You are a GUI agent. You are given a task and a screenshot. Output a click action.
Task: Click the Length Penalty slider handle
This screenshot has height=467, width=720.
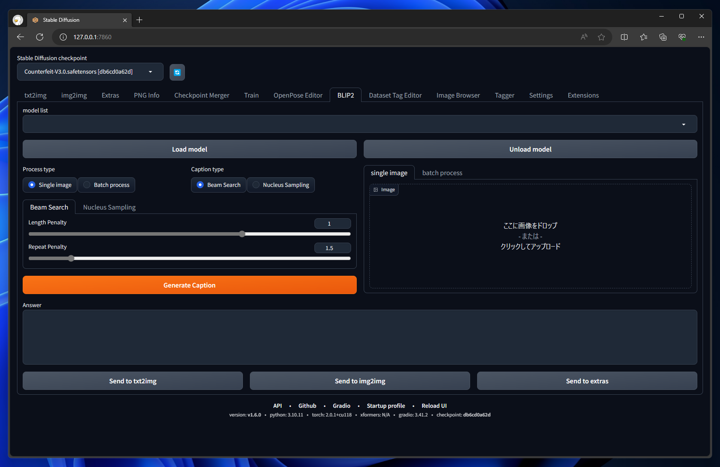click(x=242, y=234)
